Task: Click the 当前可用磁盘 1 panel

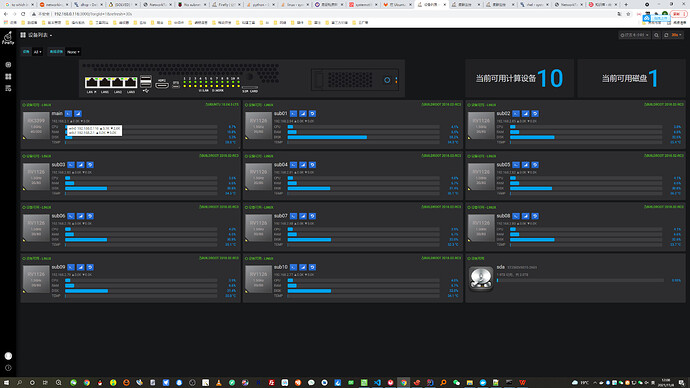Action: pos(631,78)
